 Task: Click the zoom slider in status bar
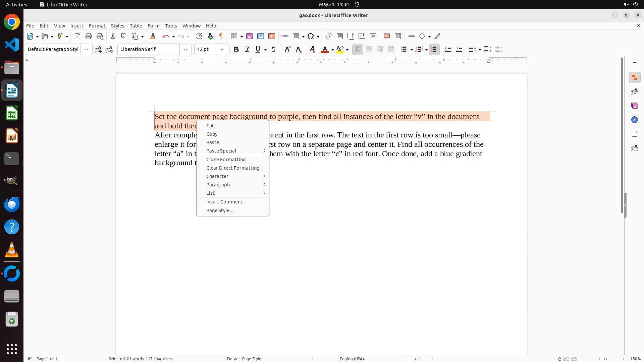coord(605,359)
